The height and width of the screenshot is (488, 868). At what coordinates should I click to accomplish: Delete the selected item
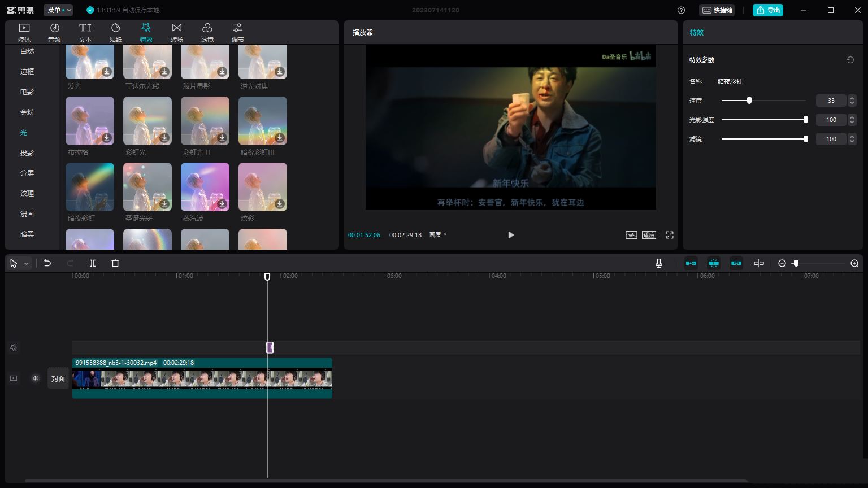point(115,263)
